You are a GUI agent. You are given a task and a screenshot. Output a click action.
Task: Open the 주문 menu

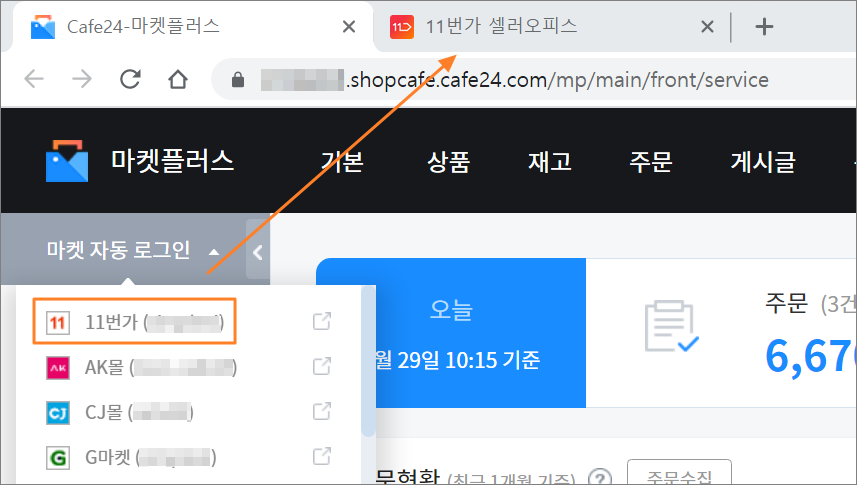click(x=650, y=162)
